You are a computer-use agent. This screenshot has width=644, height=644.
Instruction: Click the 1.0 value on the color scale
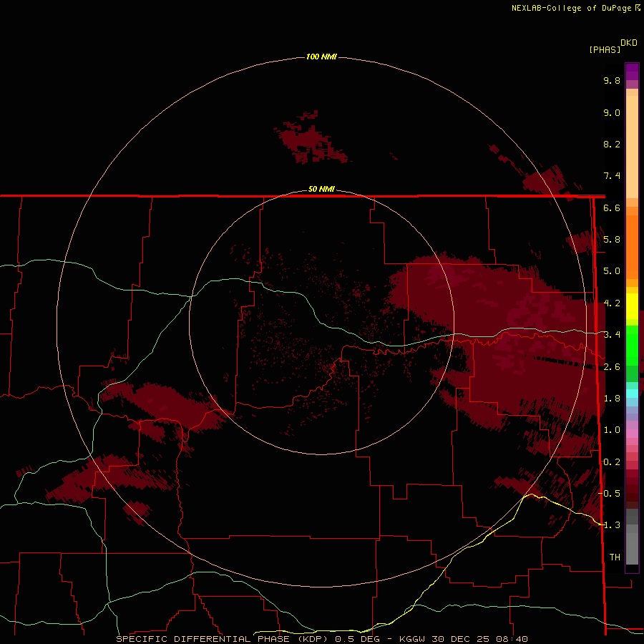tap(612, 430)
